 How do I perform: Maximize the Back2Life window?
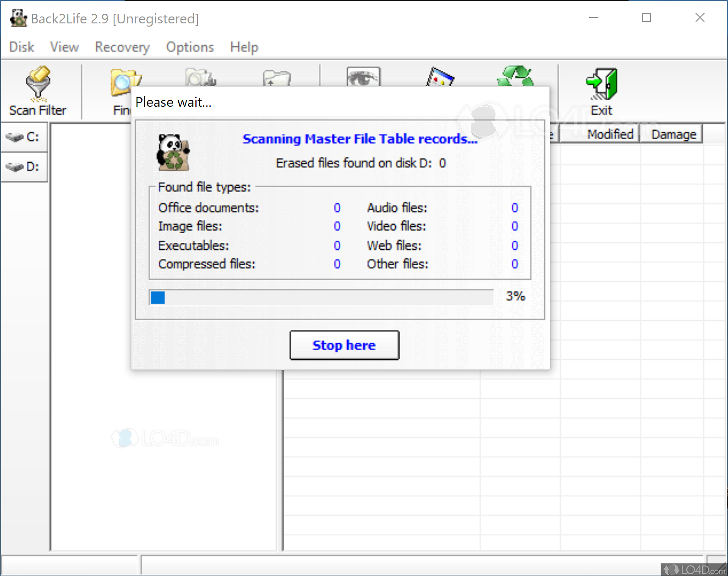[x=646, y=18]
